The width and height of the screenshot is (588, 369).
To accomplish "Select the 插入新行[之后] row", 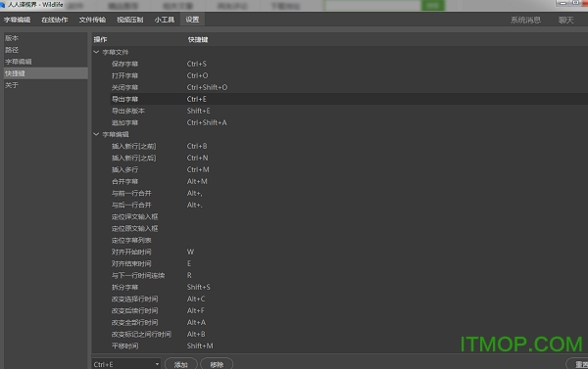I will tap(340, 158).
